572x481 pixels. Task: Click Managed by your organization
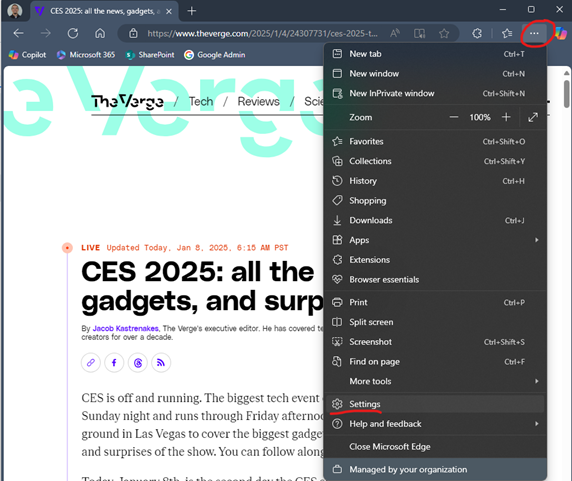coord(435,469)
